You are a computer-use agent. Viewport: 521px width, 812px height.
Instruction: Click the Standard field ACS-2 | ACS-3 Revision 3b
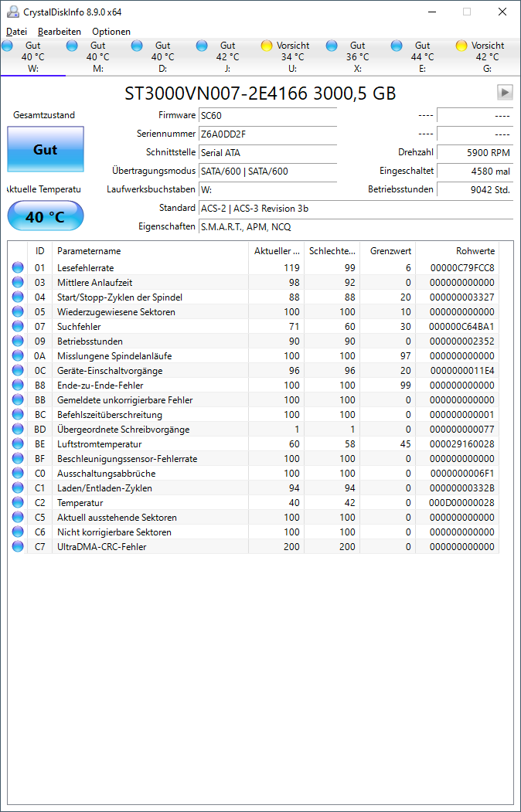356,209
